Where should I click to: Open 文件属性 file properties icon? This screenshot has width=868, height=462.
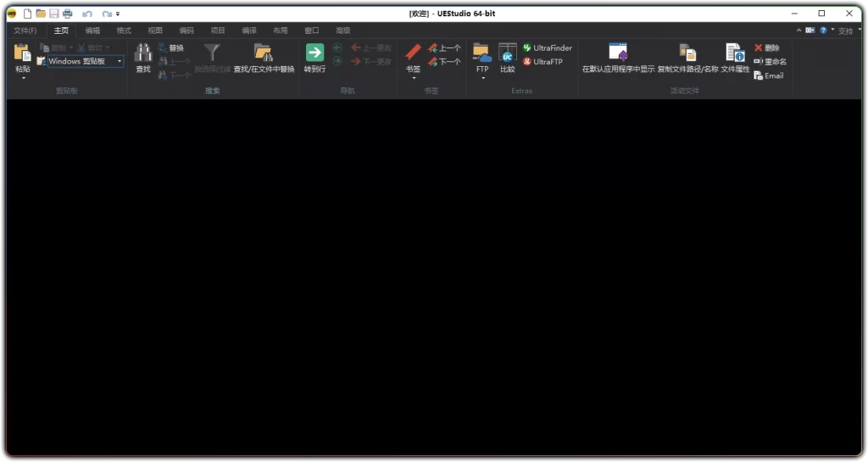pos(735,53)
